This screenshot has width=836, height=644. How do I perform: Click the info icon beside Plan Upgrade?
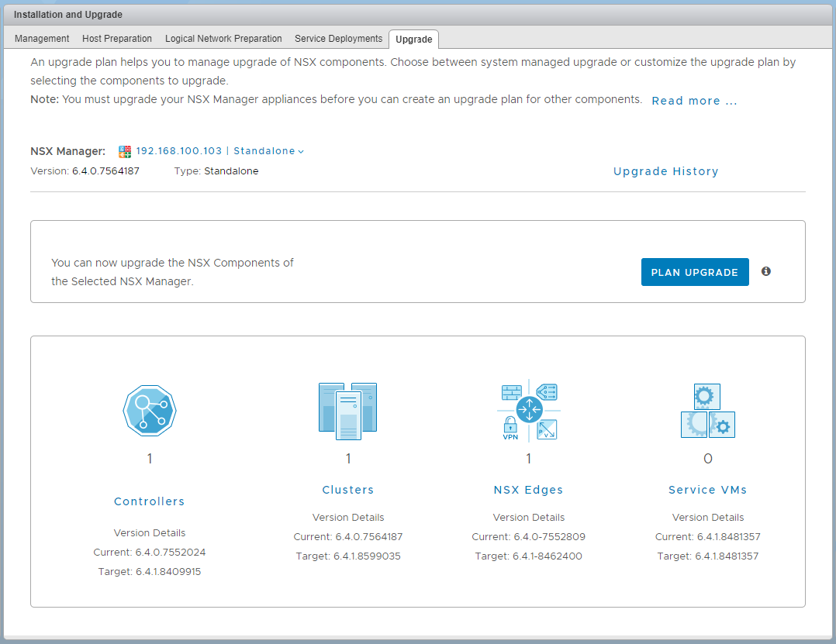(x=766, y=271)
